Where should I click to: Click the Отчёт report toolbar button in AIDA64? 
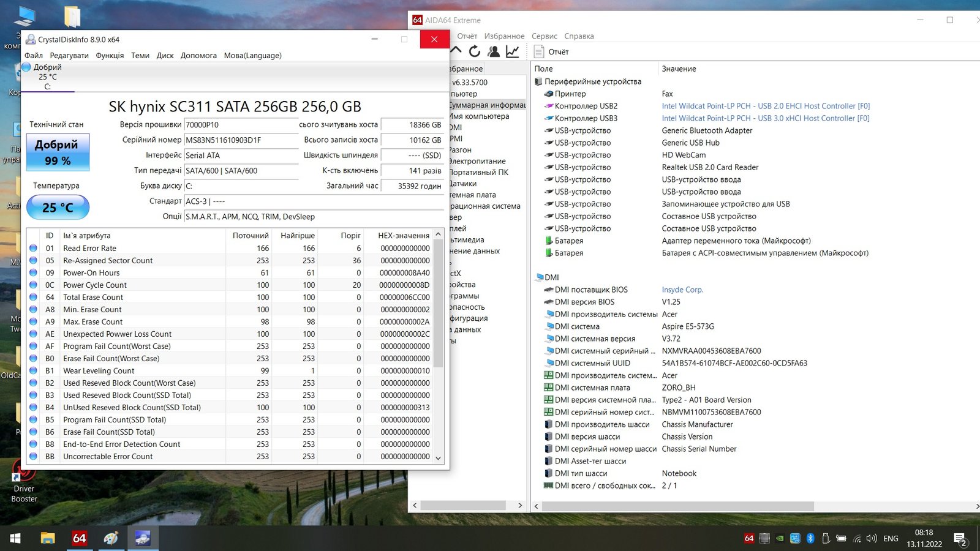coord(551,52)
